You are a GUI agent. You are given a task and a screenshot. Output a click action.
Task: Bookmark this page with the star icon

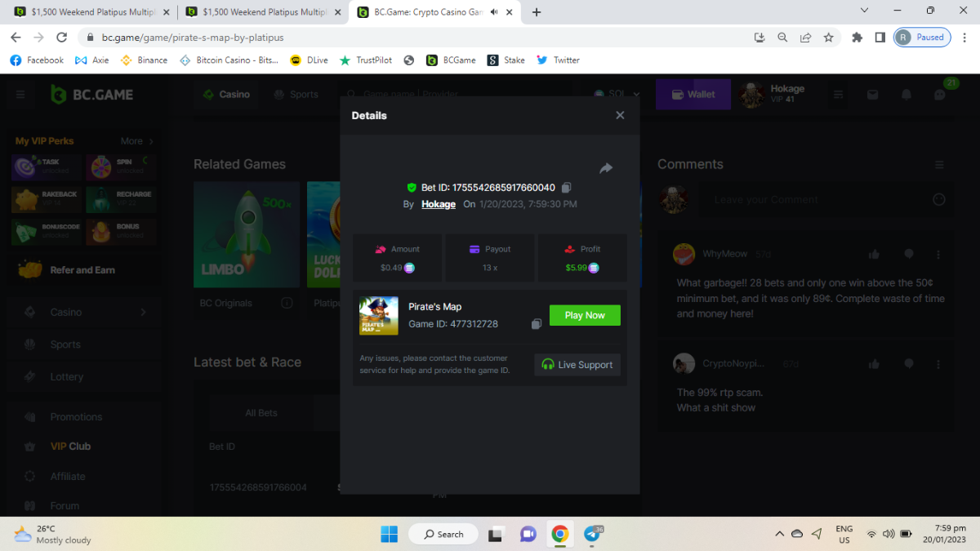[828, 38]
